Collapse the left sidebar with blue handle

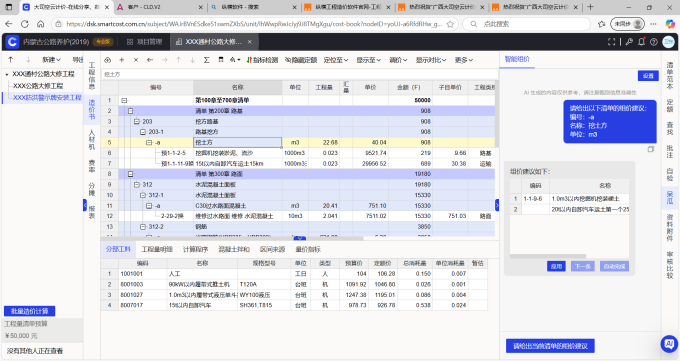click(85, 205)
